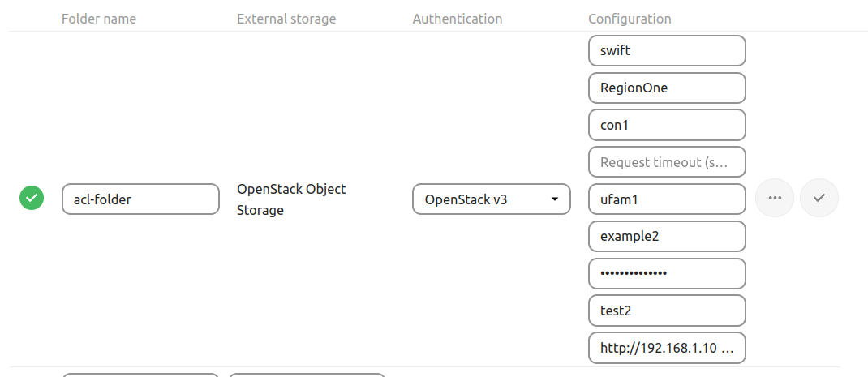Image resolution: width=868 pixels, height=377 pixels.
Task: Click the Configuration column header
Action: click(x=630, y=19)
